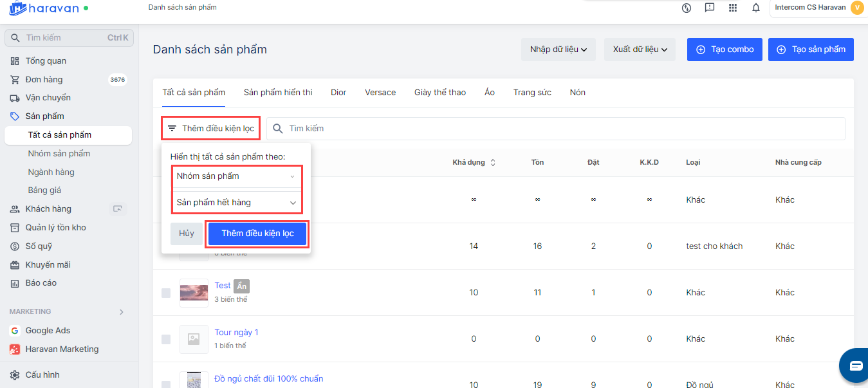
Task: Open the apps grid icon
Action: (x=732, y=8)
